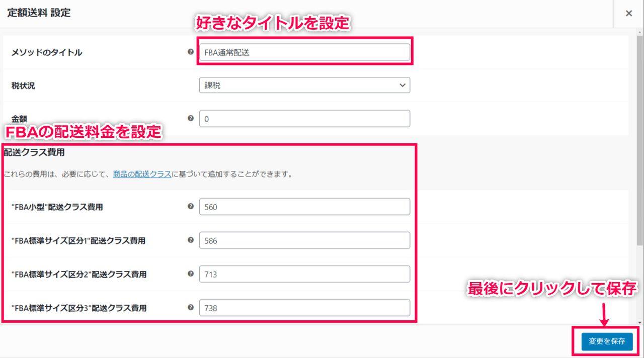Image resolution: width=644 pixels, height=358 pixels.
Task: Click the FBA標準サイズ区分1 cost field showing 586
Action: point(304,240)
